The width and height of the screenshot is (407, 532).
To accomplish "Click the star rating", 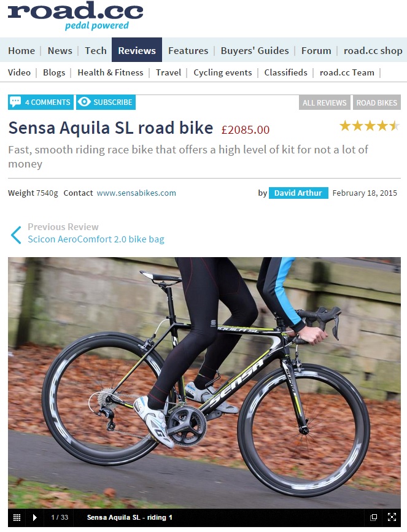I will [370, 126].
